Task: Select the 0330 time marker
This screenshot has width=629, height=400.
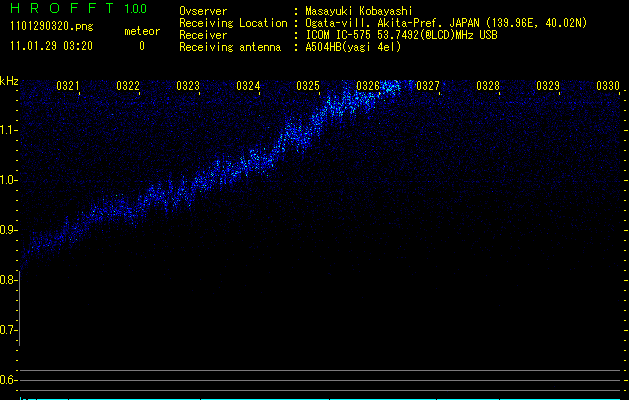Action: [608, 86]
